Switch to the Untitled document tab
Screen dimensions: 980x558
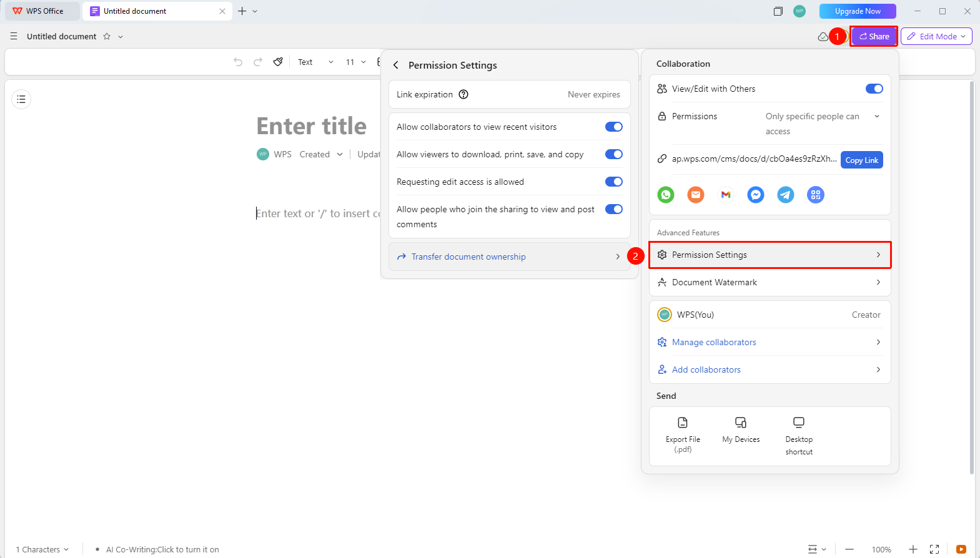(157, 11)
